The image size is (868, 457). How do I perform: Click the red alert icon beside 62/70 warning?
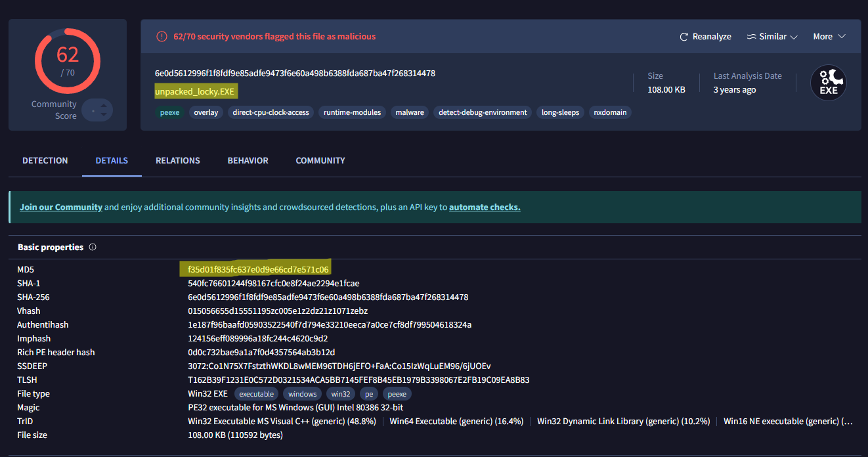click(162, 37)
